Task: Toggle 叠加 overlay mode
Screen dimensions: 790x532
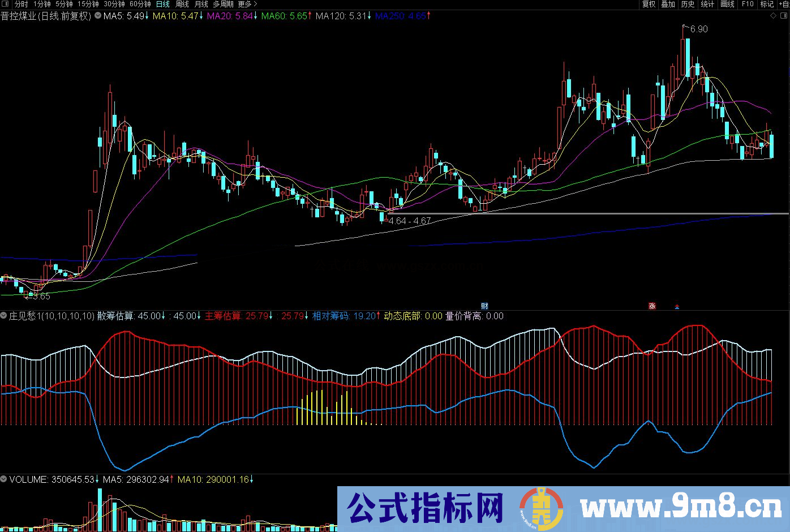Action: [x=668, y=4]
